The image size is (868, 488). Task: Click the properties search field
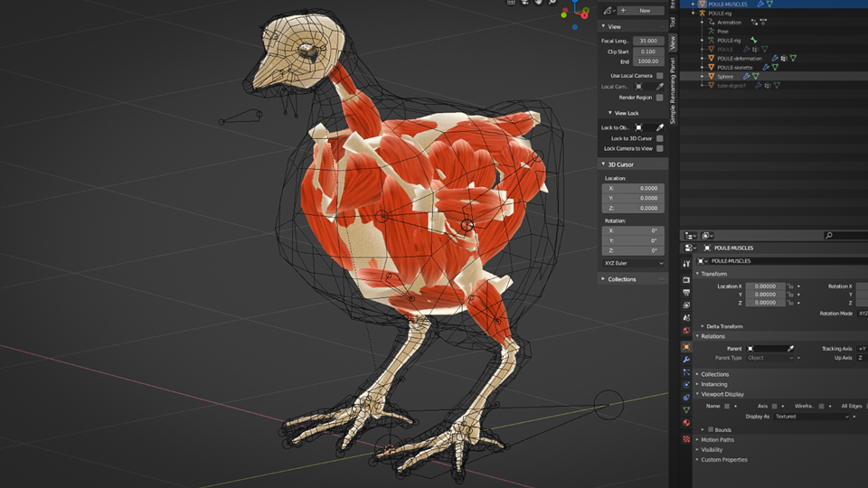tap(845, 236)
